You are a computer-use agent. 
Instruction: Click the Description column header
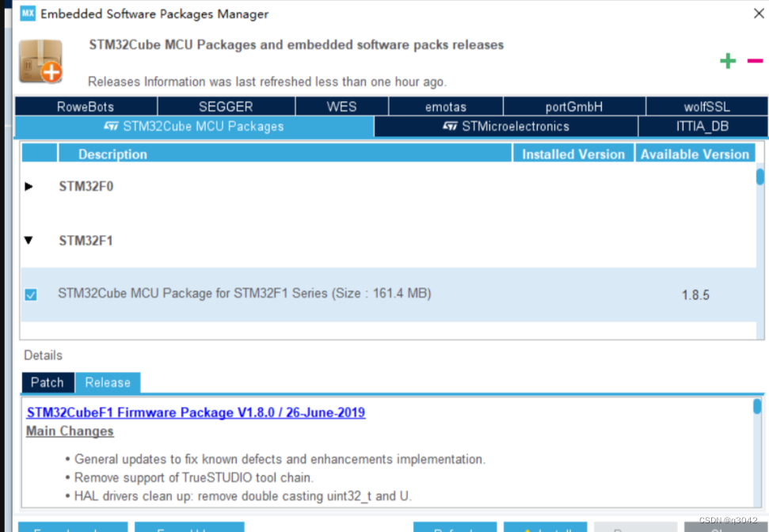(x=285, y=154)
